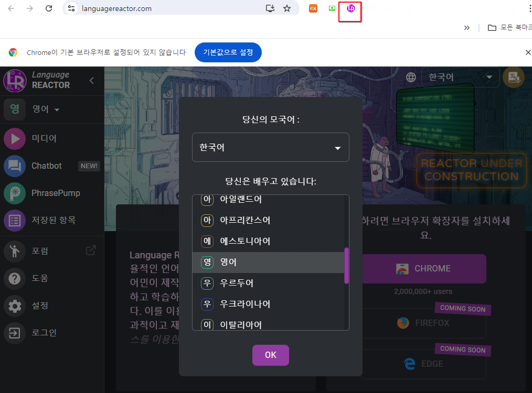Expand hidden bookmarks with double chevron
The width and height of the screenshot is (532, 393).
click(x=467, y=27)
